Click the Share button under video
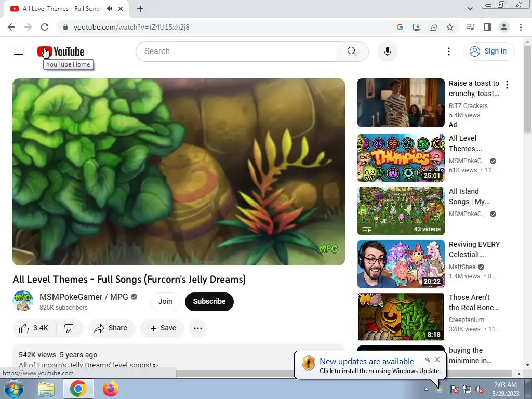The width and height of the screenshot is (532, 399). [111, 328]
